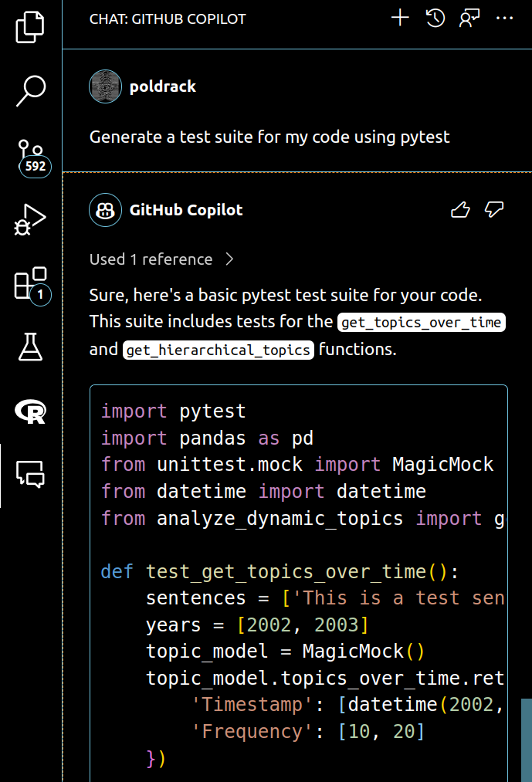Open the Search view icon
This screenshot has width=532, height=782.
point(30,90)
